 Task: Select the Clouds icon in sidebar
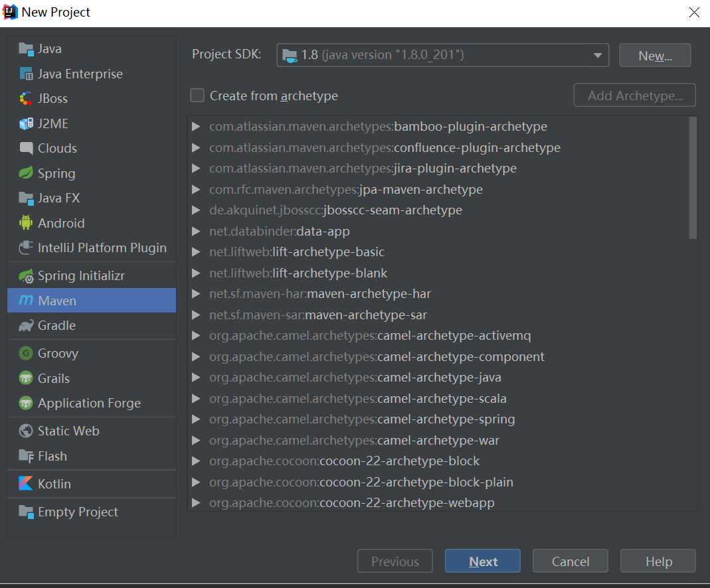[x=26, y=148]
